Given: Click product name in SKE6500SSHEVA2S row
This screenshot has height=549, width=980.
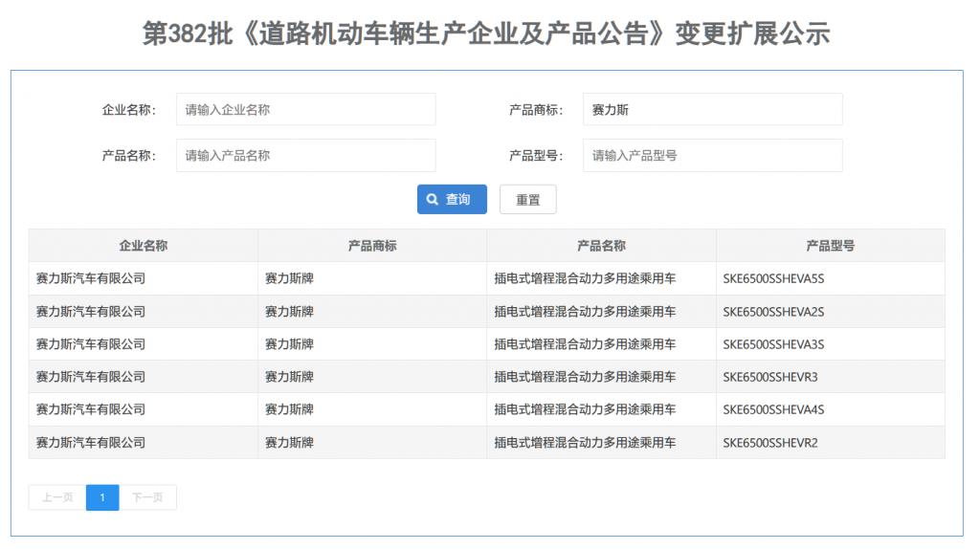Looking at the screenshot, I should click(585, 312).
